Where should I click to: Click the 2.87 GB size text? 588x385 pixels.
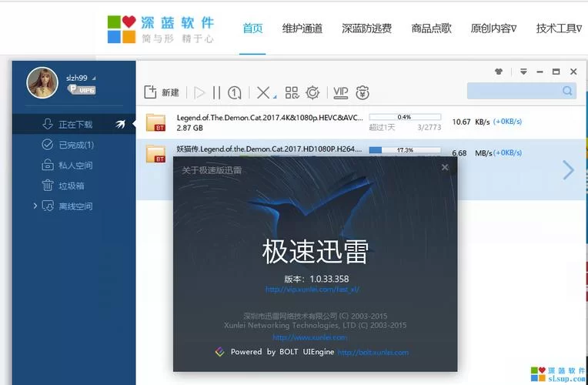click(190, 128)
